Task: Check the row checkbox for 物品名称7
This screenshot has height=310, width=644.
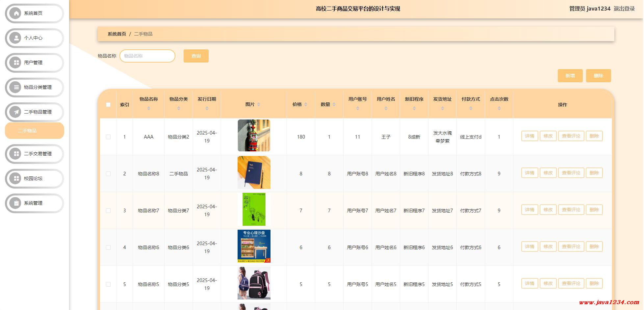Action: pos(108,211)
